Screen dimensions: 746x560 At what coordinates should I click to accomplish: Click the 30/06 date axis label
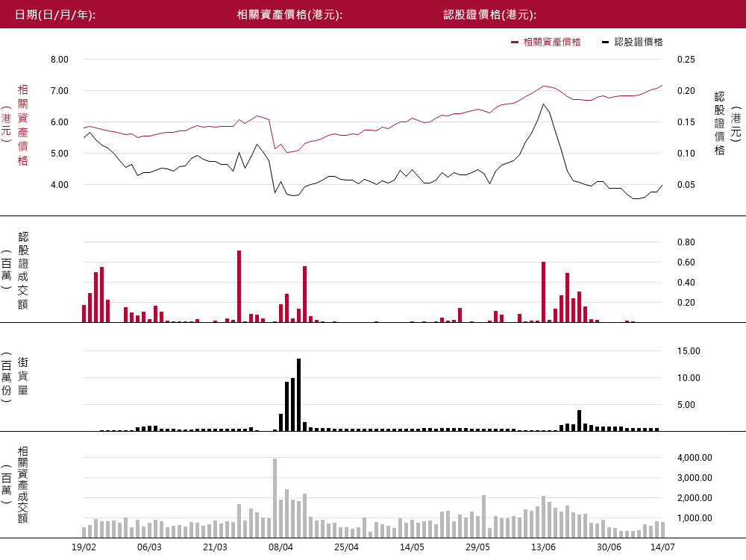[609, 547]
